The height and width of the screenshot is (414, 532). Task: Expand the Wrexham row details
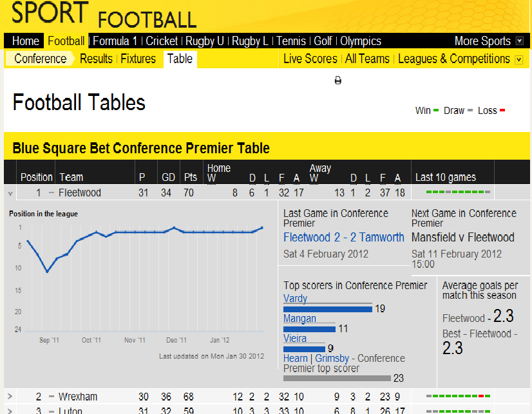click(x=10, y=396)
